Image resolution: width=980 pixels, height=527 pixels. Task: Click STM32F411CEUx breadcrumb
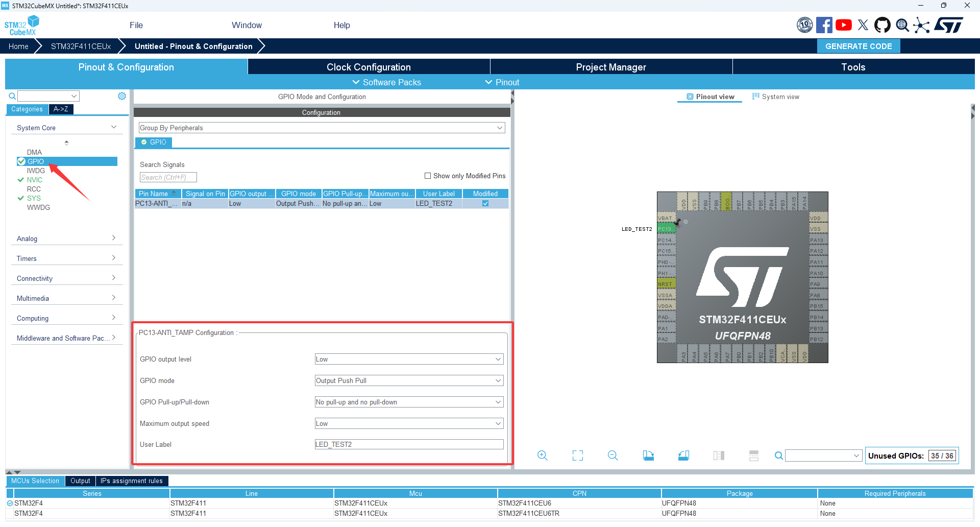click(x=81, y=46)
